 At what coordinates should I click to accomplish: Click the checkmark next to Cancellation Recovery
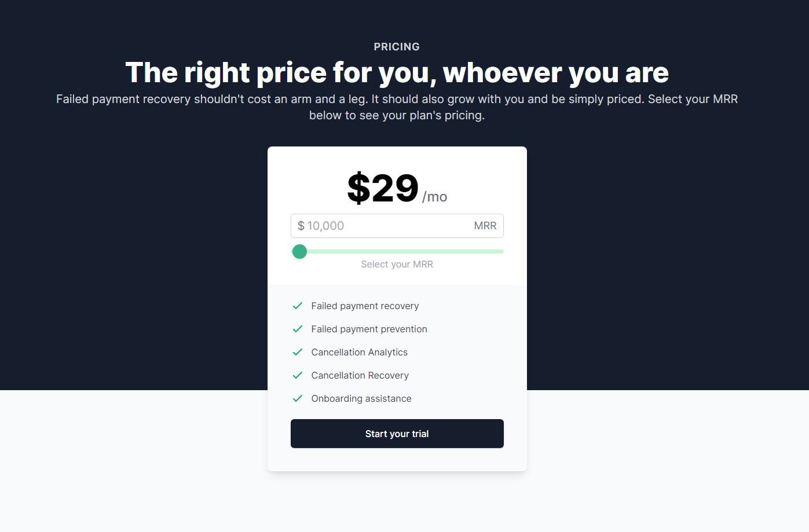pyautogui.click(x=298, y=375)
